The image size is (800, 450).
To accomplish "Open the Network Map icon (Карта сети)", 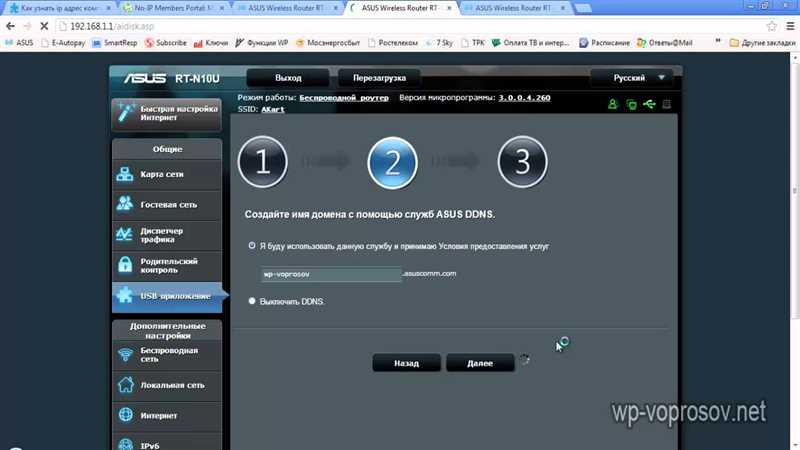I will pyautogui.click(x=125, y=174).
